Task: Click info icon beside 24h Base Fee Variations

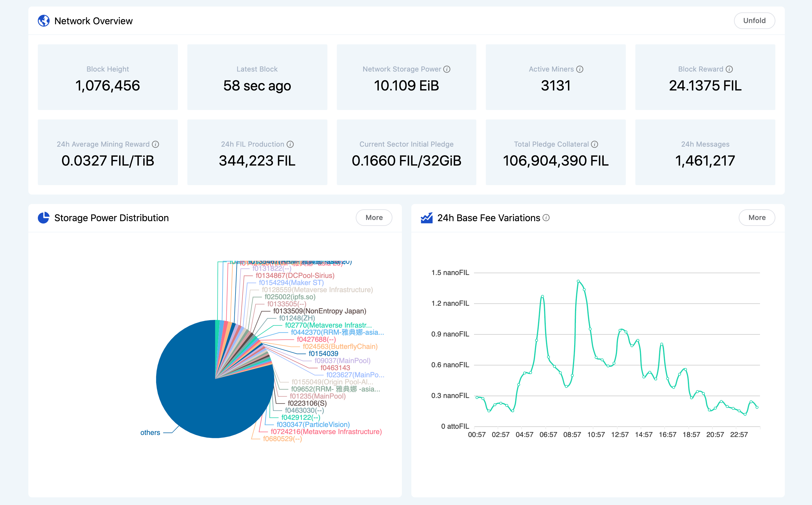Action: (546, 218)
